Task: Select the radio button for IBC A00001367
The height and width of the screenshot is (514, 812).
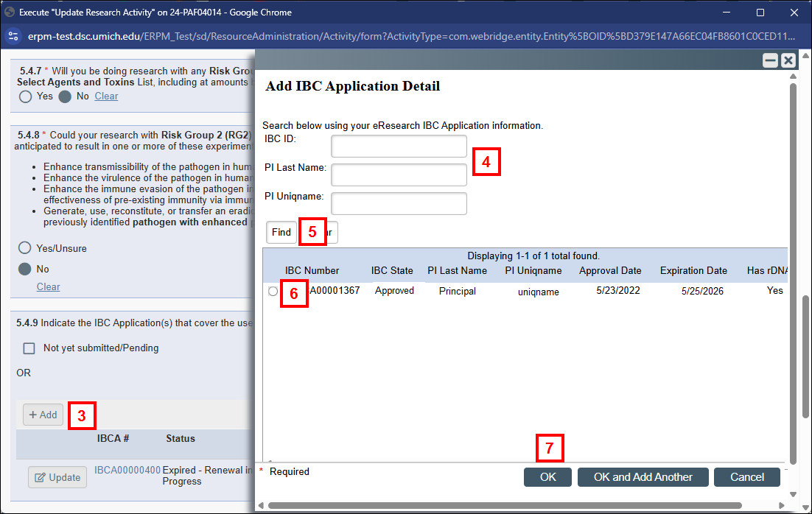Action: pos(273,291)
